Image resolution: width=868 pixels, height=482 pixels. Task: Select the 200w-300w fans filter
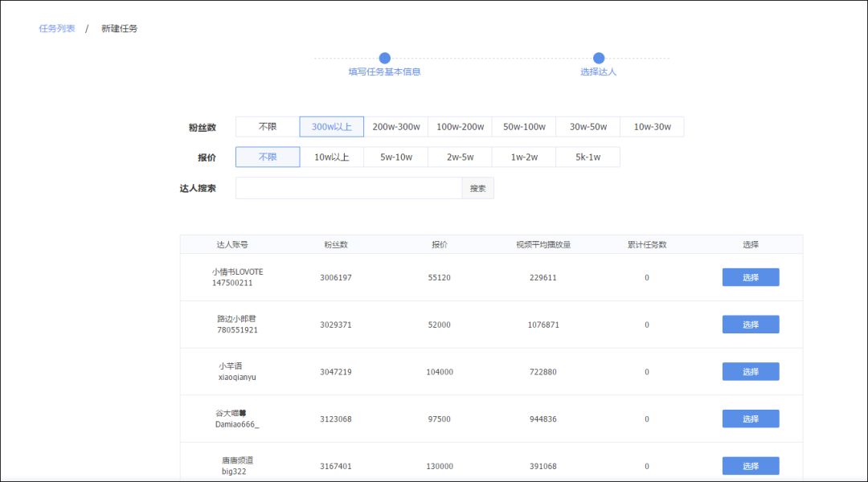pyautogui.click(x=395, y=126)
